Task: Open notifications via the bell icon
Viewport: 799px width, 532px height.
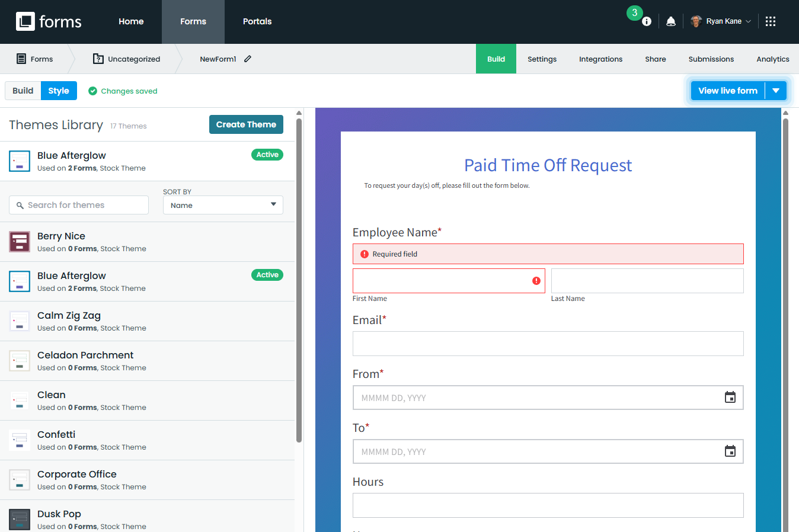Action: click(670, 21)
